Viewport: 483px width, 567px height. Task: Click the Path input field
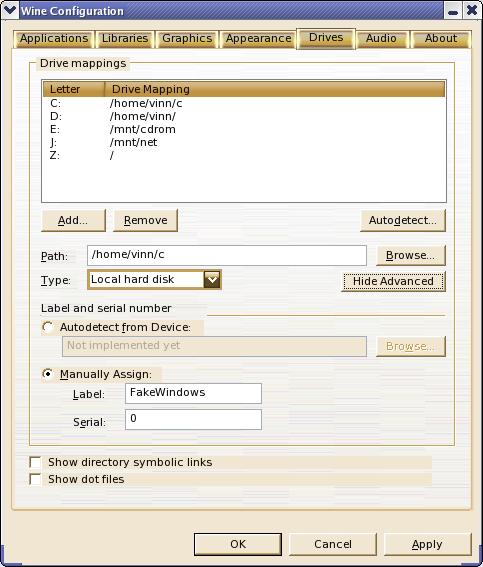[x=227, y=255]
